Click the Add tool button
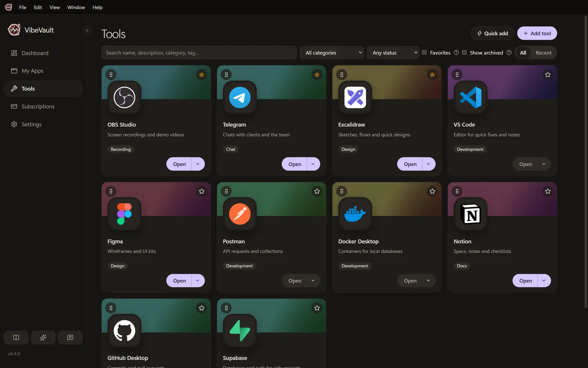 click(x=537, y=33)
